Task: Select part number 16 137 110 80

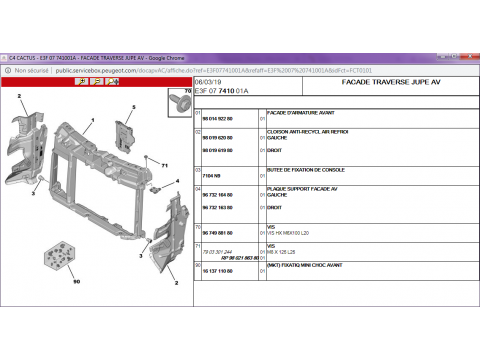Action: tap(218, 271)
